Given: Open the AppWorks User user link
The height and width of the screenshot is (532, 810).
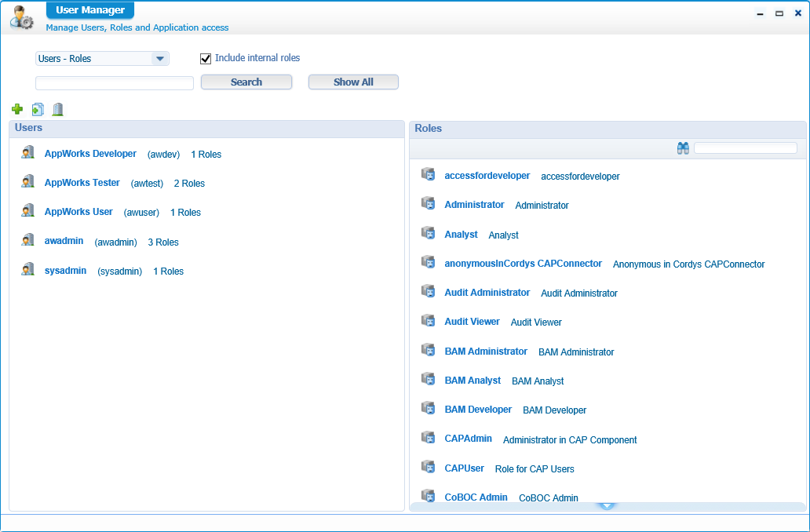Looking at the screenshot, I should 78,212.
